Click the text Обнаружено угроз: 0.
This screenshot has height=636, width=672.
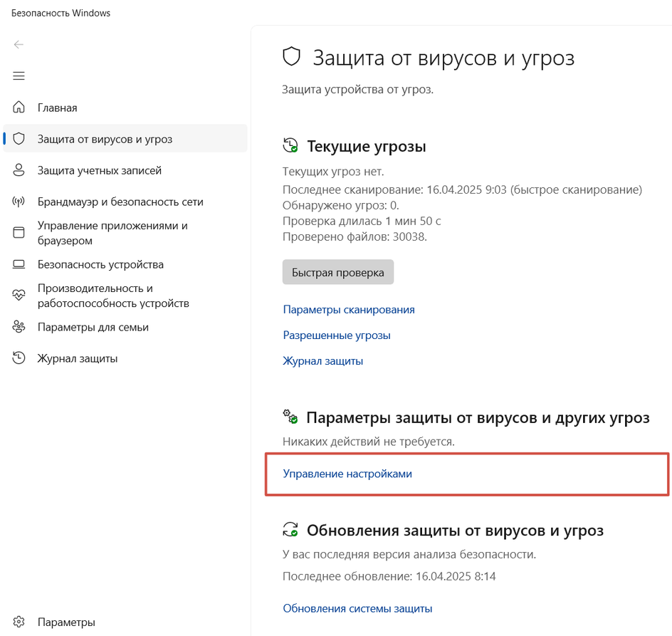[x=341, y=205]
